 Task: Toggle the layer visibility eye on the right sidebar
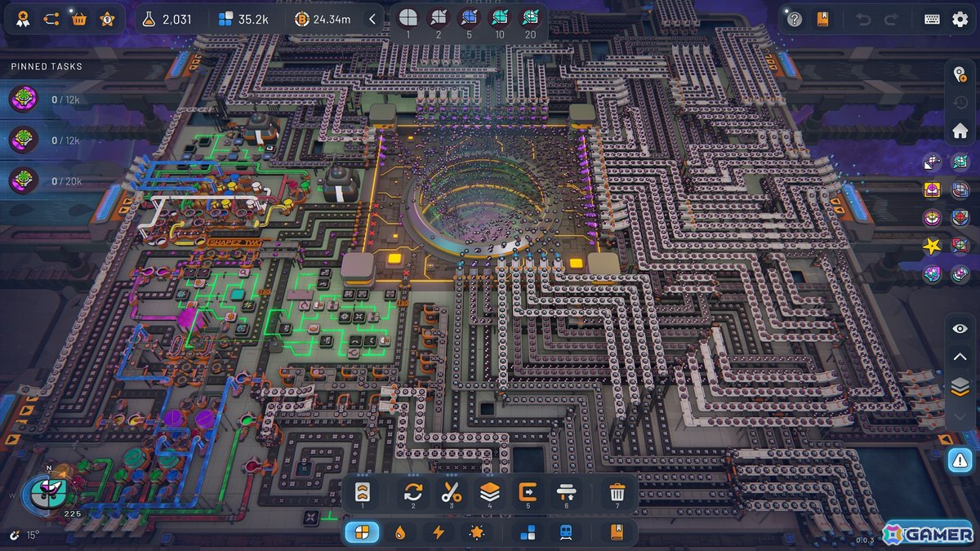point(960,329)
